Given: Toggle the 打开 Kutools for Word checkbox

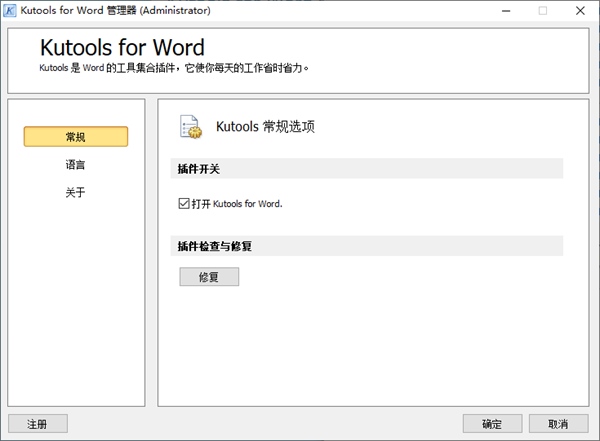Looking at the screenshot, I should [184, 203].
